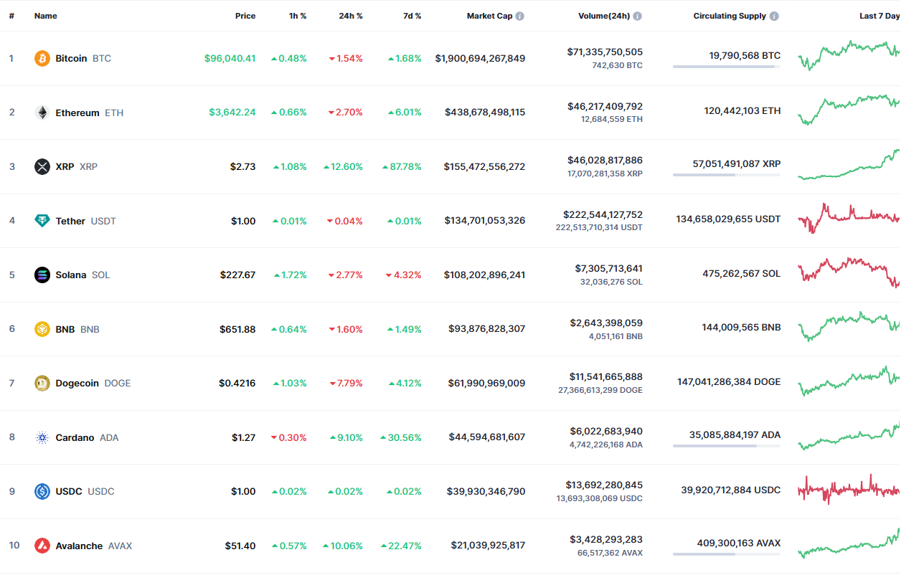Click Bitcoin's market cap $1,900,694,267,849
The image size is (924, 575).
coord(480,58)
